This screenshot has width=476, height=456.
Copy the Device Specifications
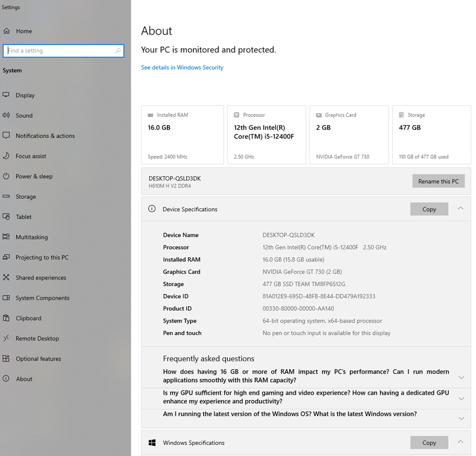429,209
